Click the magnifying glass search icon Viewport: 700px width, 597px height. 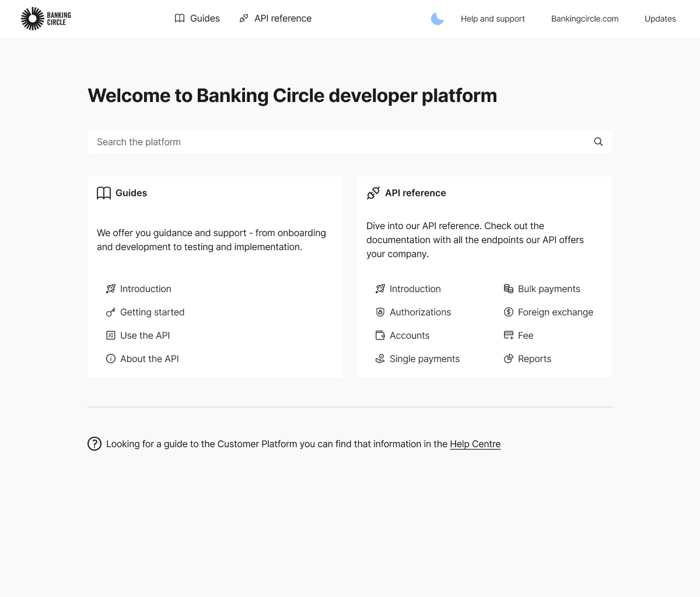[x=598, y=142]
